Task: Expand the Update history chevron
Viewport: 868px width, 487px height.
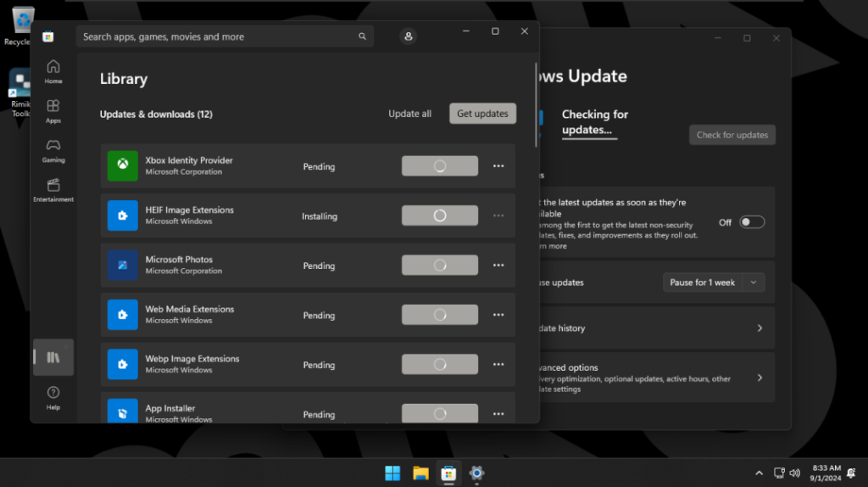Action: 759,328
